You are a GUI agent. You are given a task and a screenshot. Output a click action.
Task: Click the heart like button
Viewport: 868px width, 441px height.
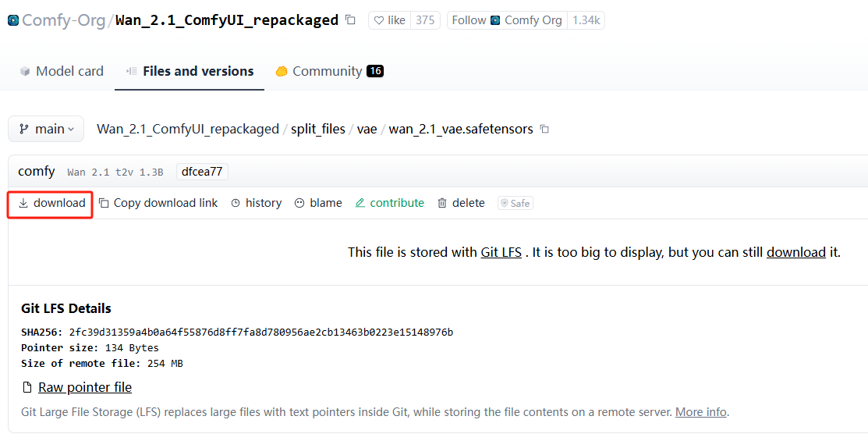coord(389,20)
